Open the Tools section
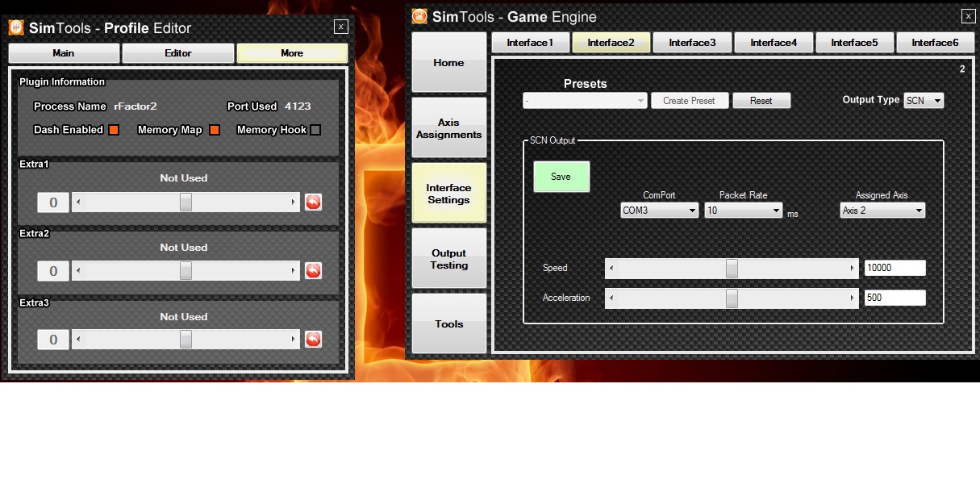Image resolution: width=980 pixels, height=484 pixels. point(449,323)
